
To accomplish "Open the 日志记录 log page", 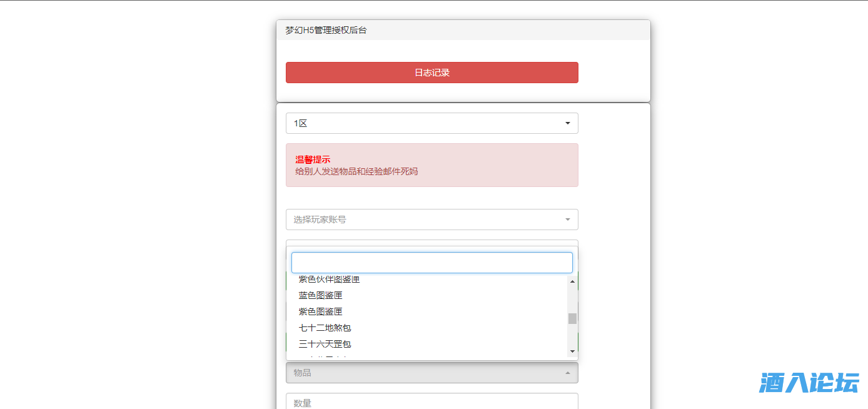I will pos(431,73).
